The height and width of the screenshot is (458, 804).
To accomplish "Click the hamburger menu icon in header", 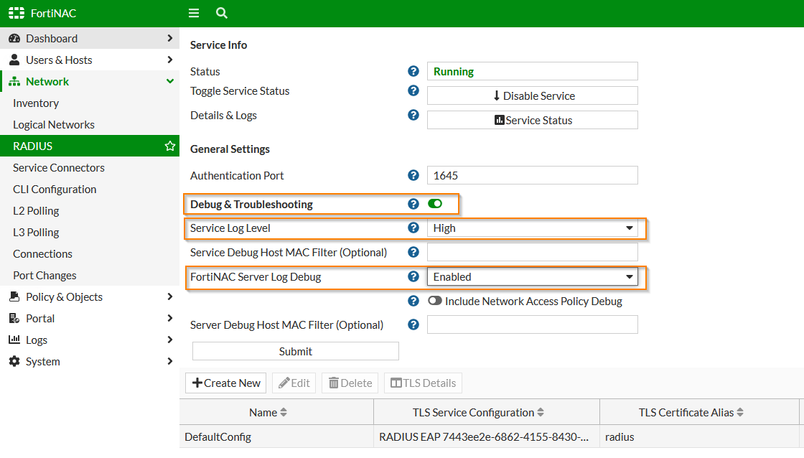I will click(194, 13).
